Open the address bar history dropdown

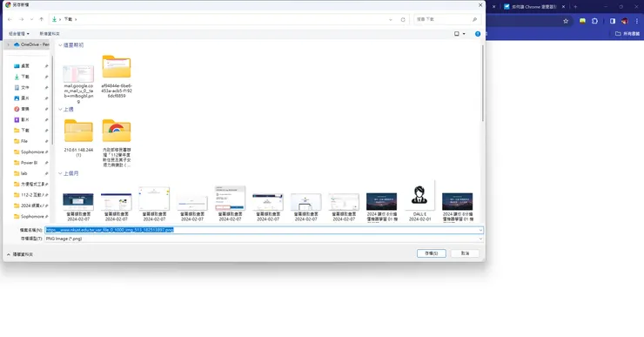click(390, 19)
